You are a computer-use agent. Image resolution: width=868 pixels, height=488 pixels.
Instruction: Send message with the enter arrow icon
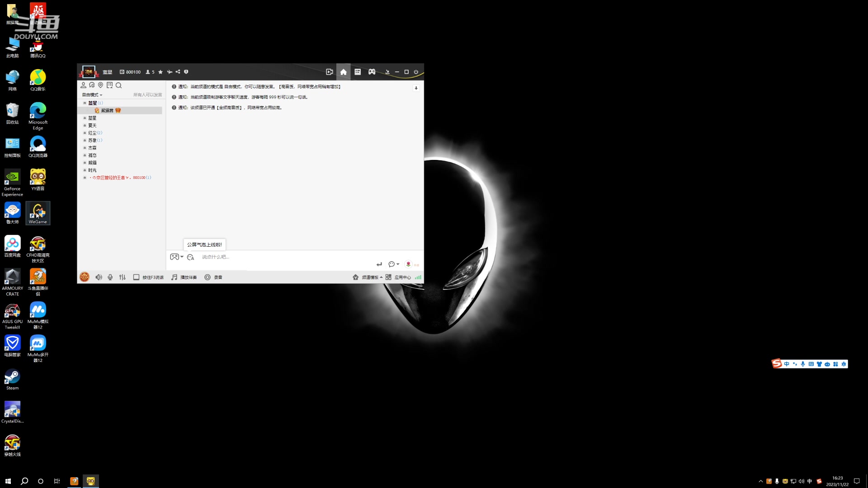point(379,264)
